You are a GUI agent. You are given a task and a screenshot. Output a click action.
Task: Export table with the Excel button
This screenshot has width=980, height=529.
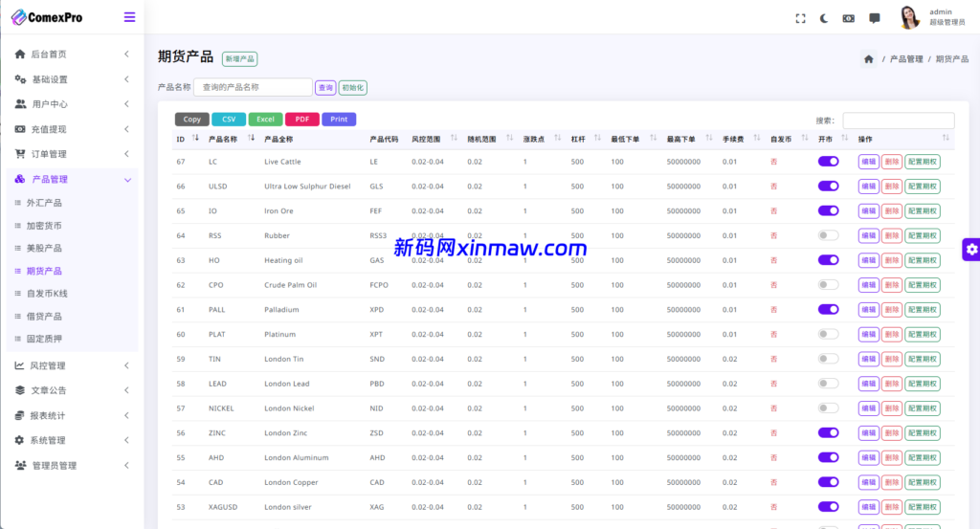pyautogui.click(x=265, y=120)
